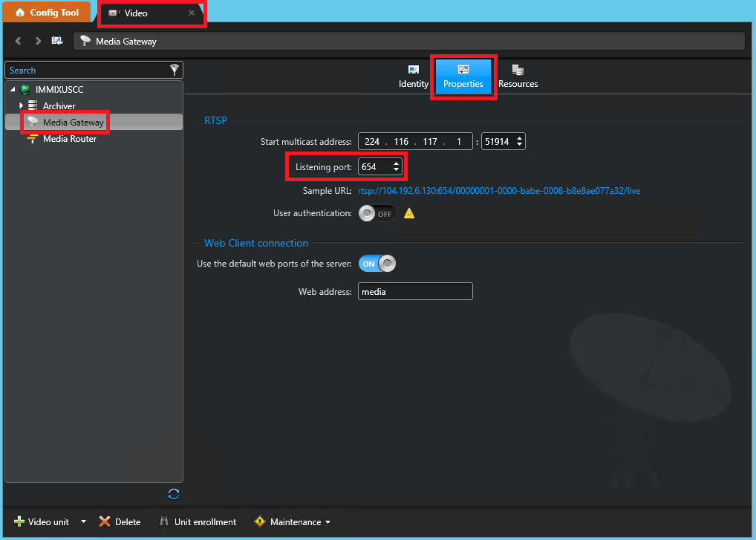This screenshot has width=756, height=540.
Task: Click the refresh icon below the entity tree
Action: pyautogui.click(x=174, y=494)
